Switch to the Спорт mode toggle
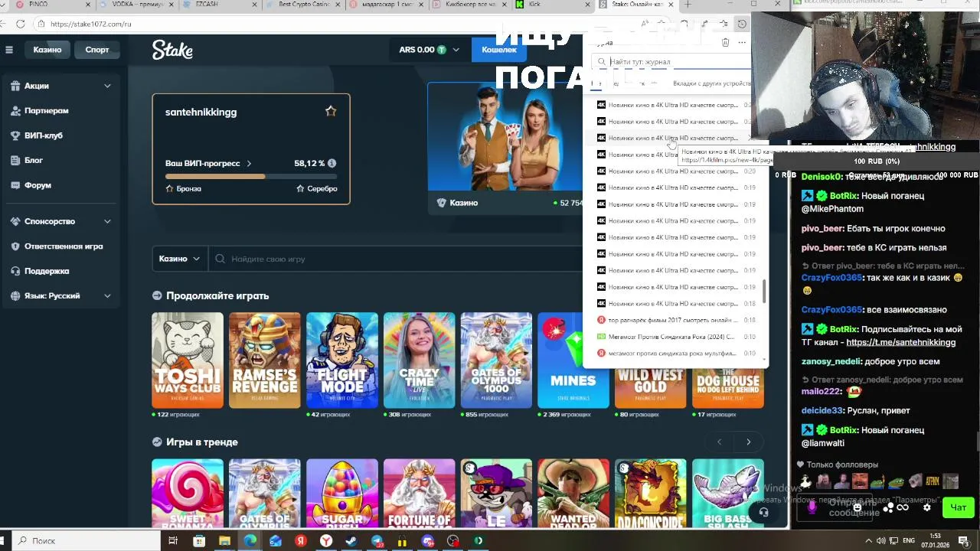This screenshot has height=551, width=980. pos(97,50)
